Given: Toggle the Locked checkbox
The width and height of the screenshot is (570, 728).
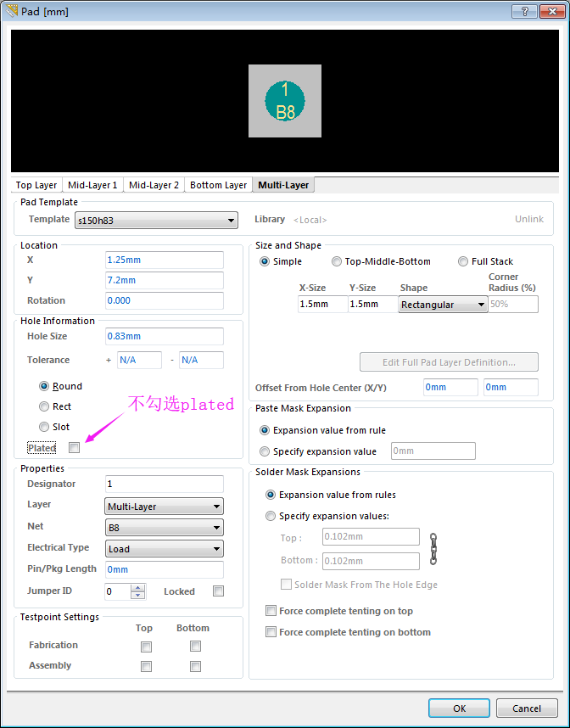Looking at the screenshot, I should pos(219,591).
